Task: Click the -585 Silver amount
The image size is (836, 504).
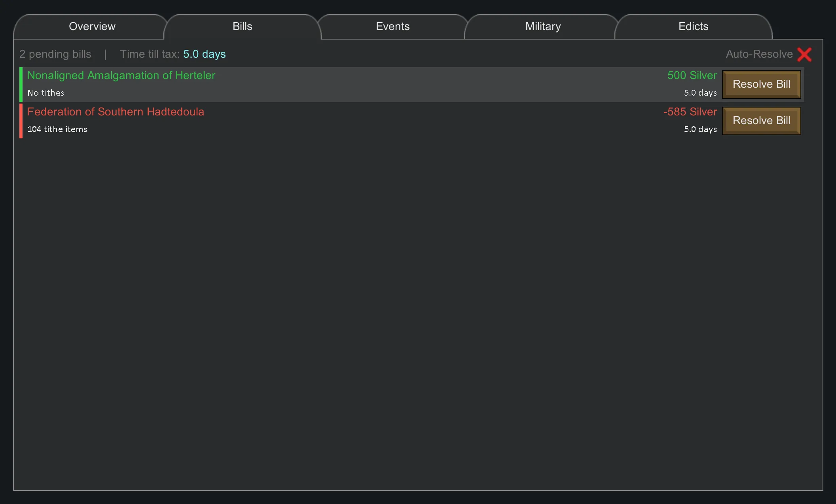Action: [690, 112]
